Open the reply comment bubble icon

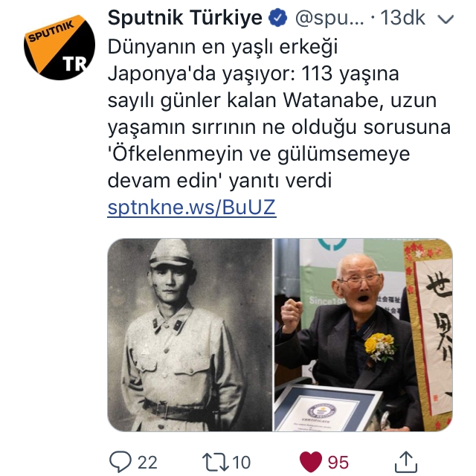click(120, 461)
